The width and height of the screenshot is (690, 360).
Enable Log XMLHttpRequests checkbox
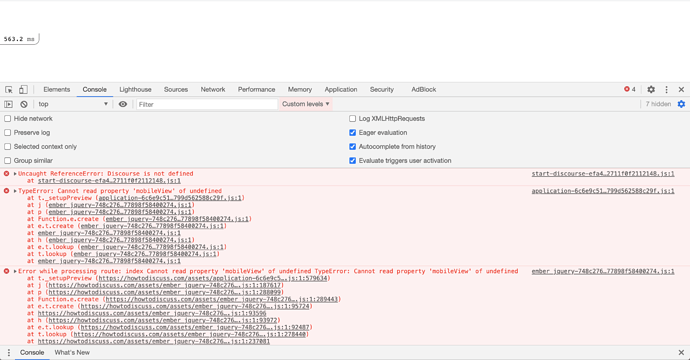pyautogui.click(x=352, y=119)
